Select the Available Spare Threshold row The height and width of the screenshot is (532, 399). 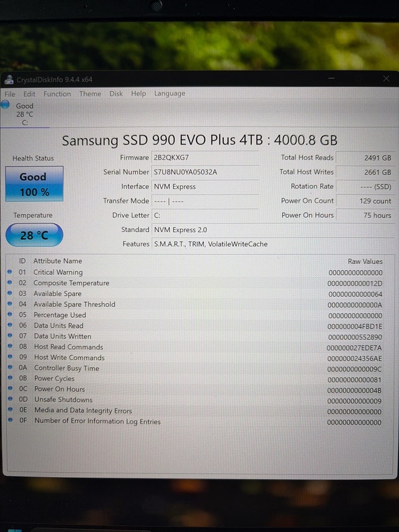[196, 304]
